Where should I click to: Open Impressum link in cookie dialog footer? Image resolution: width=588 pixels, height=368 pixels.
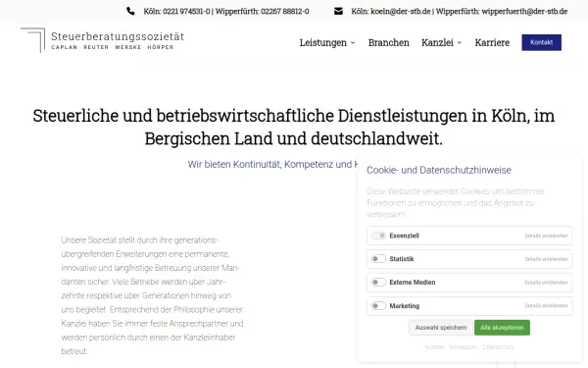click(x=464, y=347)
